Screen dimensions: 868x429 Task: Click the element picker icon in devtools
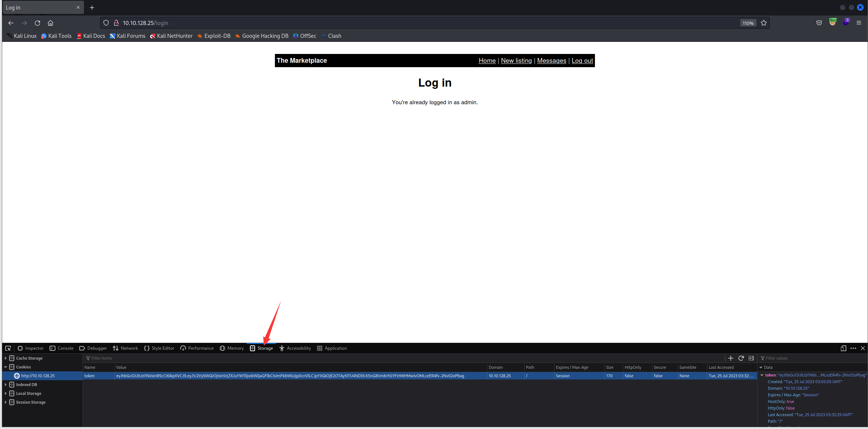(x=8, y=348)
